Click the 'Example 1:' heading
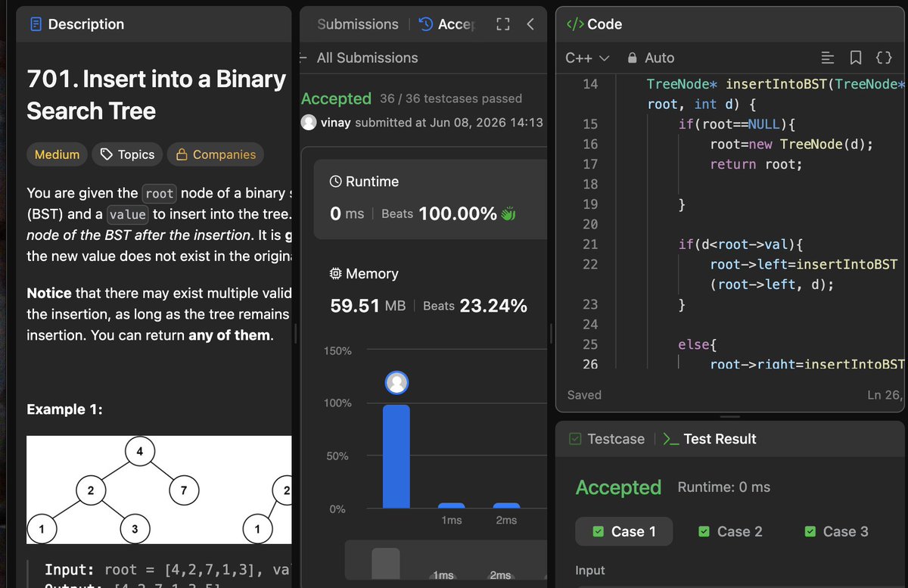The width and height of the screenshot is (908, 588). pos(64,409)
